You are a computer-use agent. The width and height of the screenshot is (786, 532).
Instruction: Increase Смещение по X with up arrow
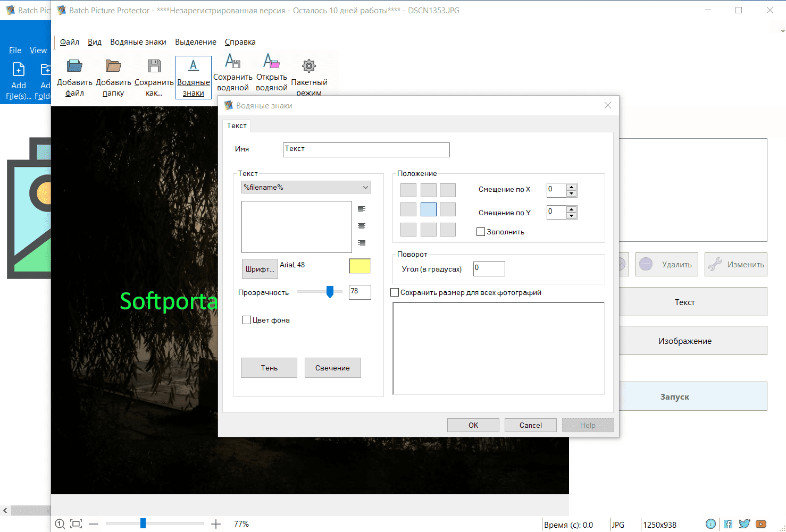[571, 187]
